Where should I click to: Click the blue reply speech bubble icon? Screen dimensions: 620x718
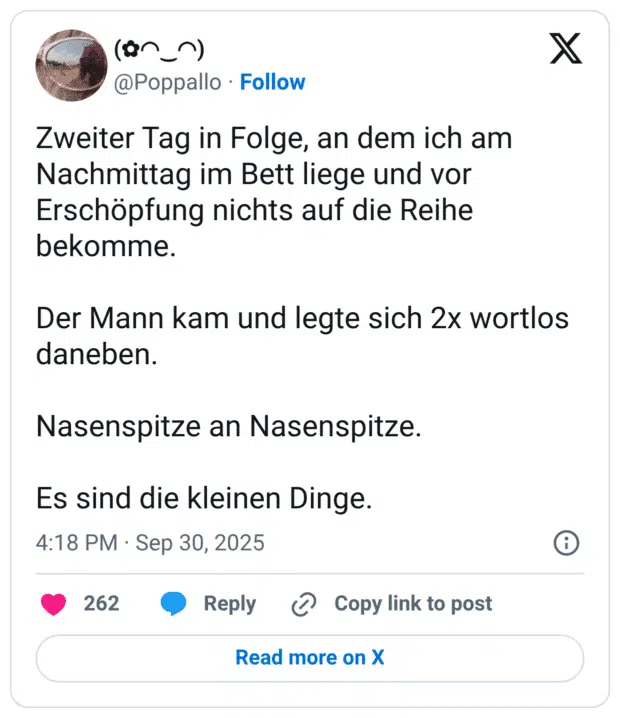[173, 603]
